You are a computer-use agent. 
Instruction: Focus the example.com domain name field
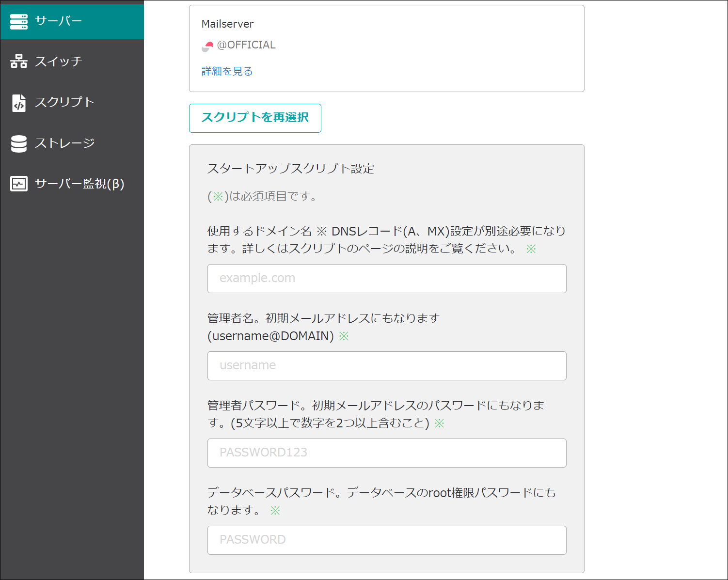[x=386, y=279]
